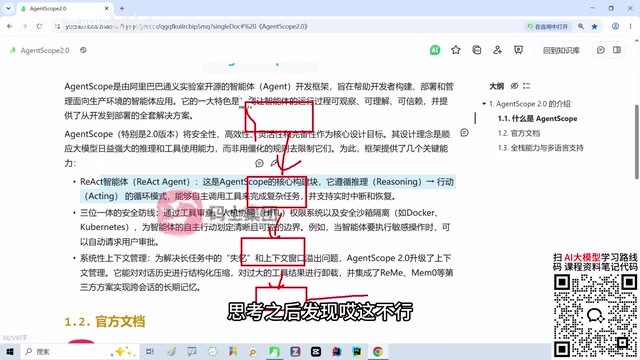Open the comments panel icon in the header

tap(600, 50)
